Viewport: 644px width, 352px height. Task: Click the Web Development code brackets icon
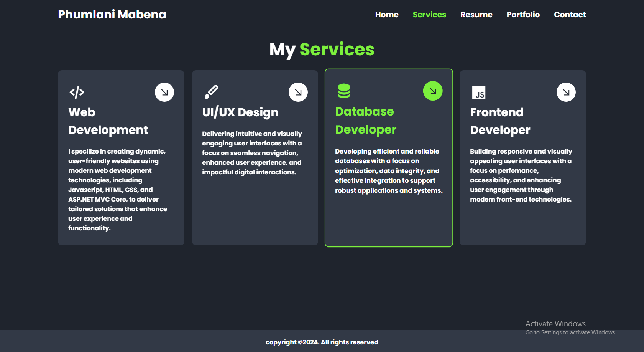[77, 92]
